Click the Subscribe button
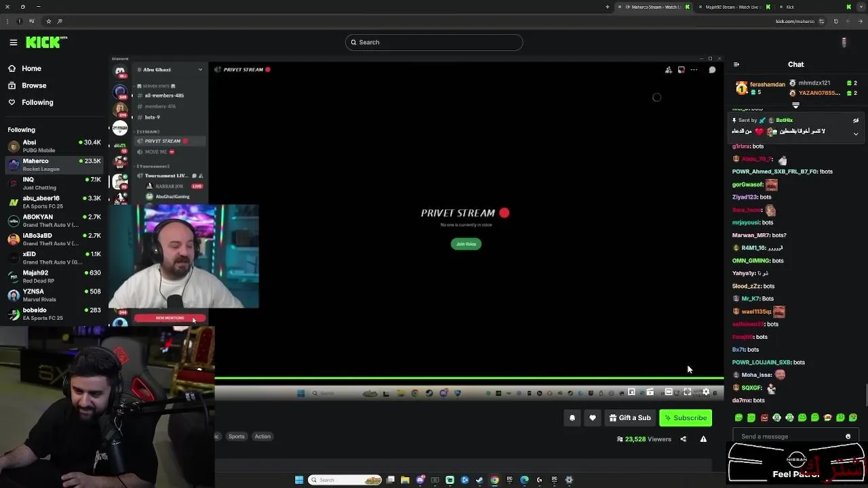The height and width of the screenshot is (488, 868). pyautogui.click(x=686, y=418)
